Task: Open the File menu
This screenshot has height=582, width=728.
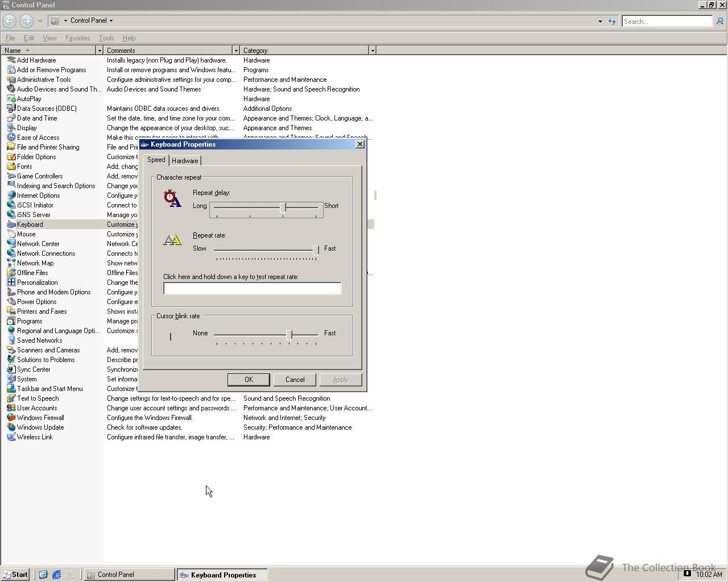Action: pyautogui.click(x=10, y=38)
